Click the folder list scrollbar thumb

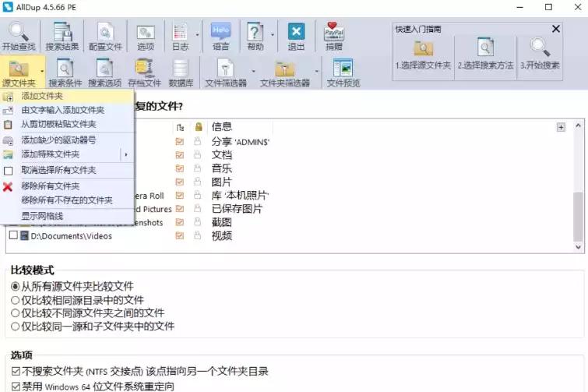578,217
